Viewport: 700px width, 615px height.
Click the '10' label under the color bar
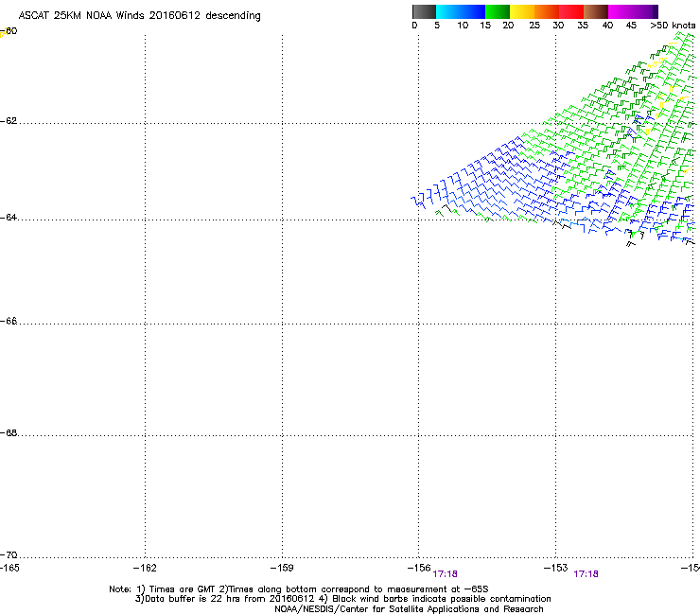(463, 26)
